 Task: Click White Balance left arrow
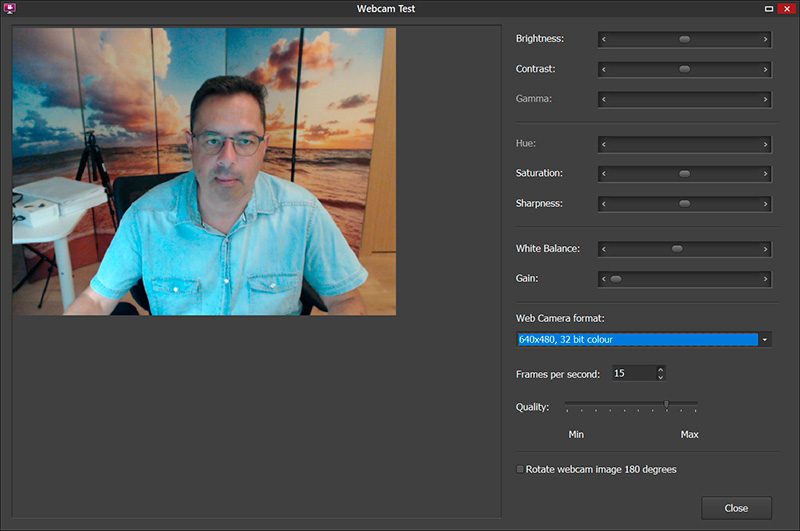tap(604, 249)
